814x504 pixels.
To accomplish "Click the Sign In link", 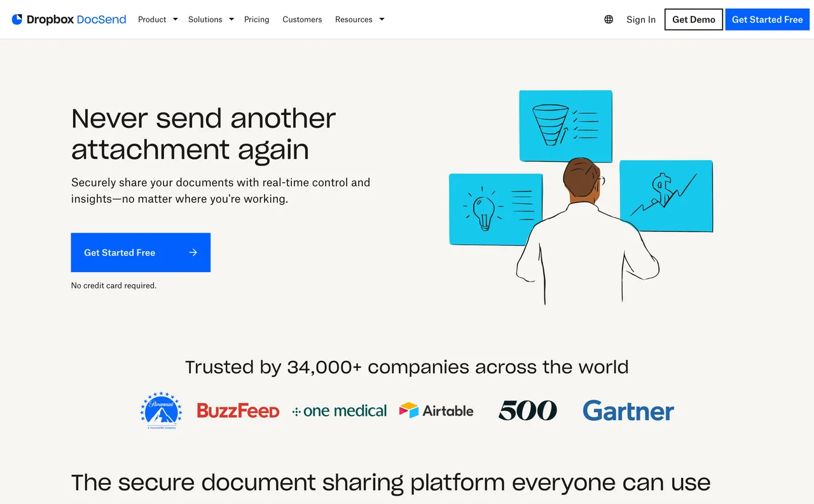I will 640,19.
